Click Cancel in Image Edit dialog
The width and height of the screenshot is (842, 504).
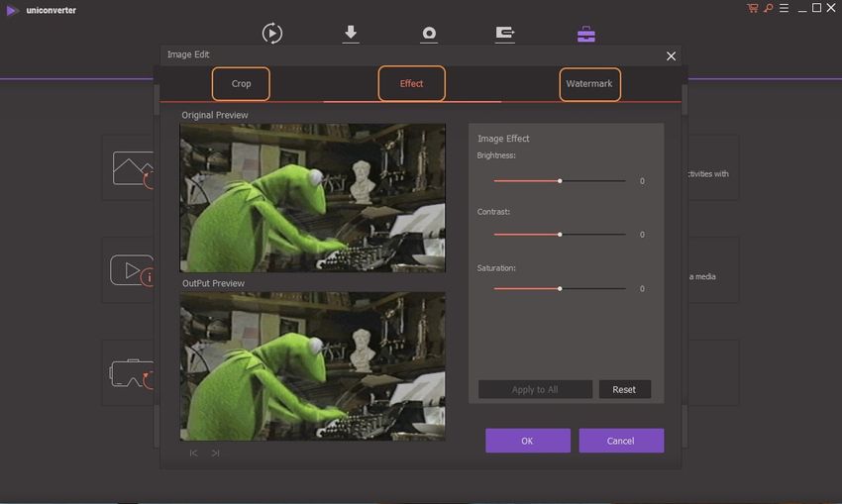pos(621,441)
